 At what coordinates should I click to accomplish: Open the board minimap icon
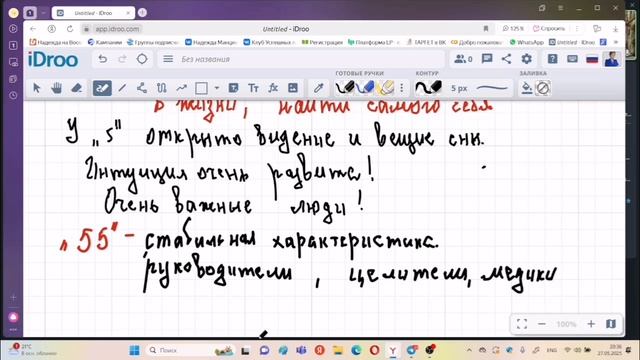[x=611, y=324]
